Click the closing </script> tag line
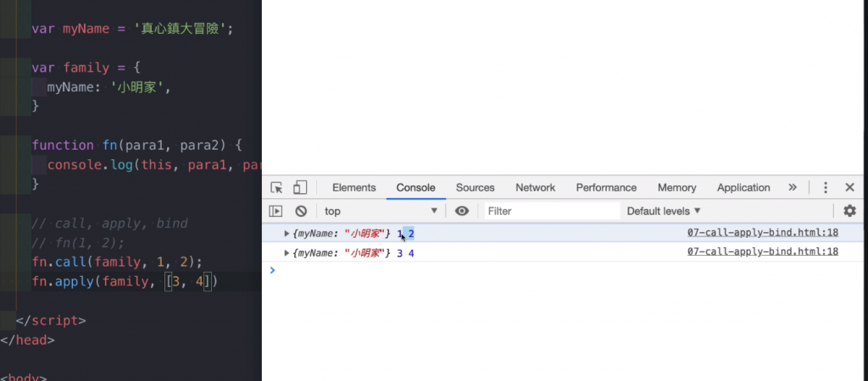This screenshot has width=868, height=381. coord(51,321)
